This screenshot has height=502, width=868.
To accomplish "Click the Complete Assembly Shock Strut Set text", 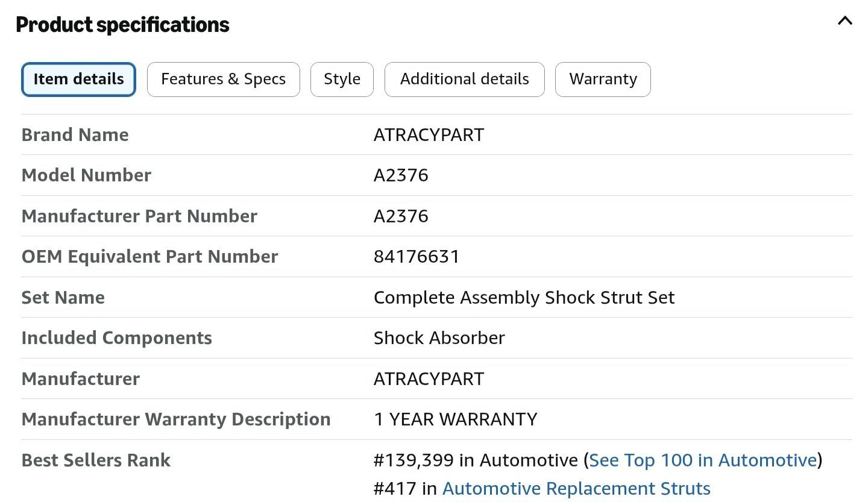I will click(524, 298).
